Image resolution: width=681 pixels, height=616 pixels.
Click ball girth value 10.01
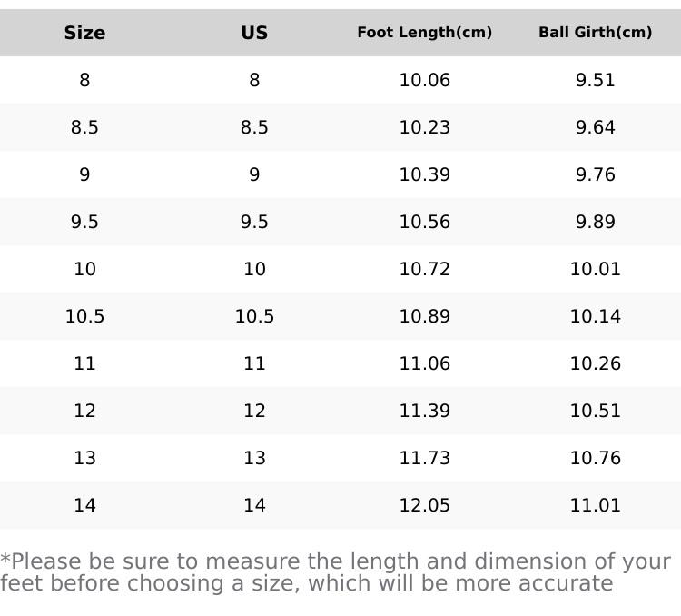point(595,269)
